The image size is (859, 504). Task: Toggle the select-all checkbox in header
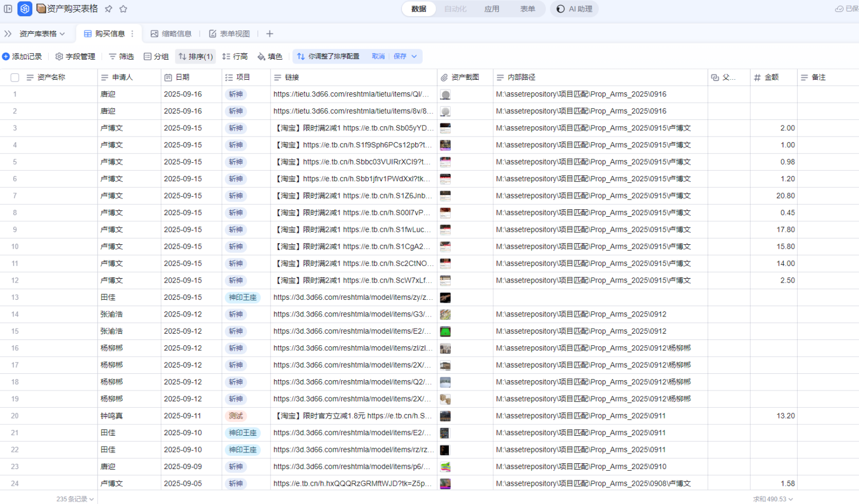[15, 77]
